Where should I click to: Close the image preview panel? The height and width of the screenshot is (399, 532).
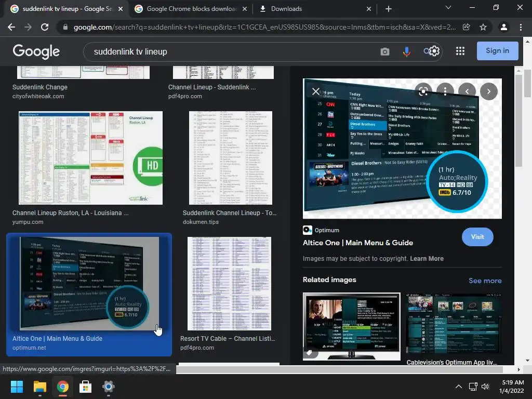(x=315, y=91)
